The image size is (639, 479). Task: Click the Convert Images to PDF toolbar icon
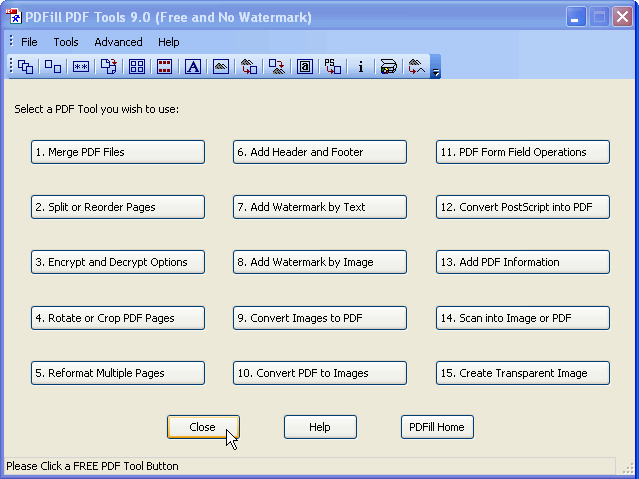[249, 66]
